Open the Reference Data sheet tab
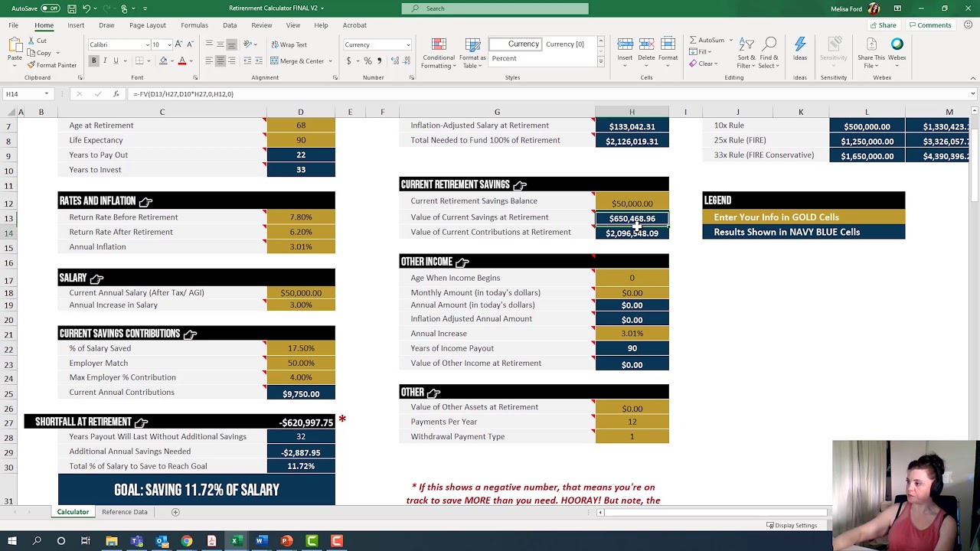Image resolution: width=980 pixels, height=551 pixels. (125, 512)
